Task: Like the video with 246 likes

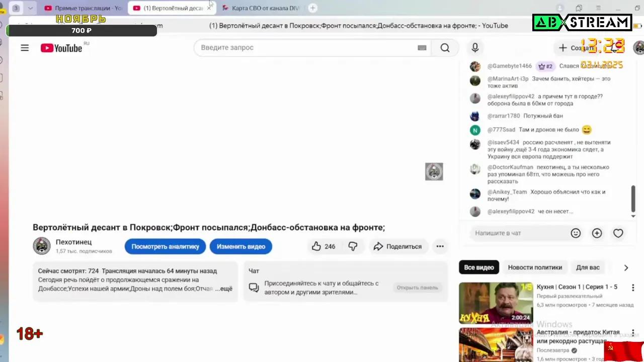Action: pyautogui.click(x=324, y=246)
